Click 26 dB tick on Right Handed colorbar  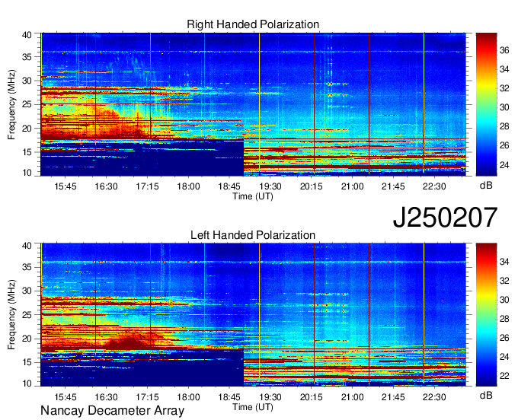click(504, 145)
